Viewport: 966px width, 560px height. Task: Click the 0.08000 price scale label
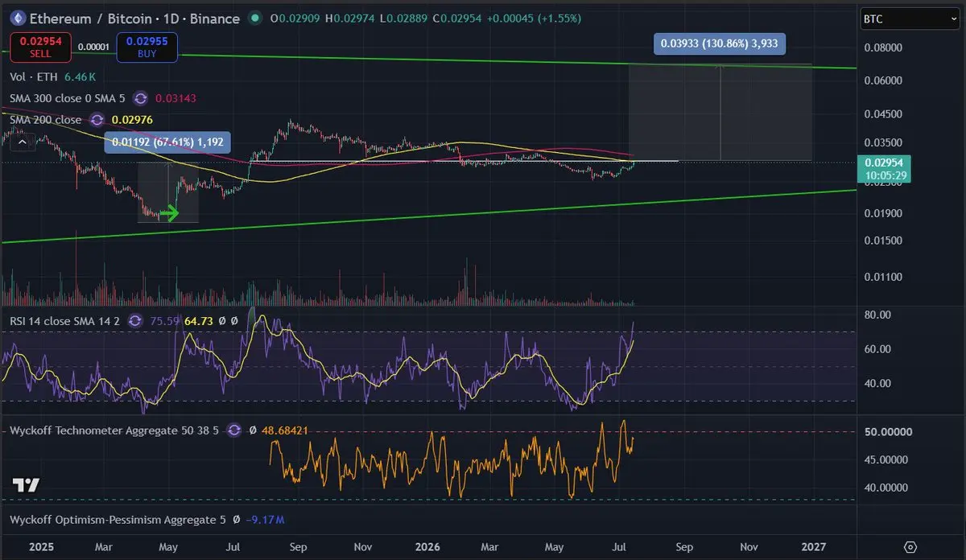[x=884, y=47]
